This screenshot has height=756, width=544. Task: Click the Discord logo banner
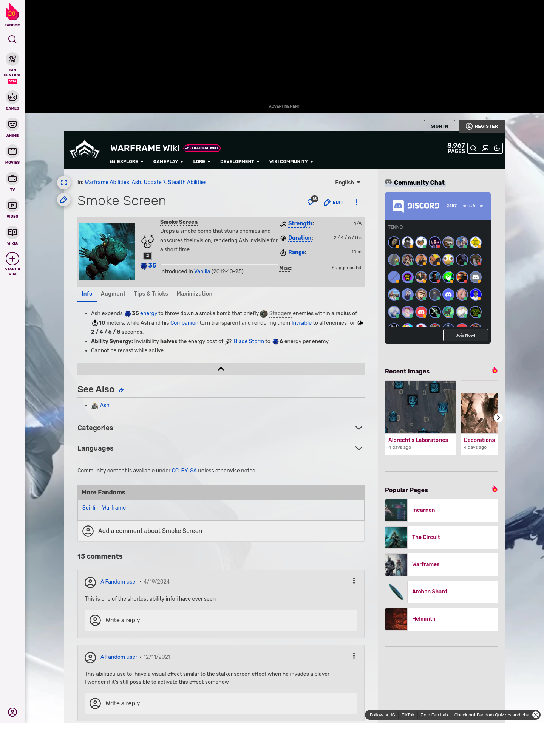416,206
